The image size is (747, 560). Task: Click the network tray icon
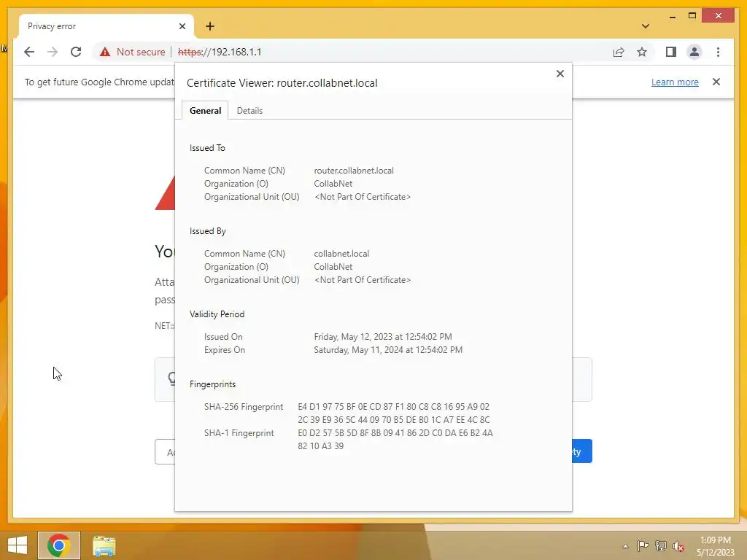[660, 546]
